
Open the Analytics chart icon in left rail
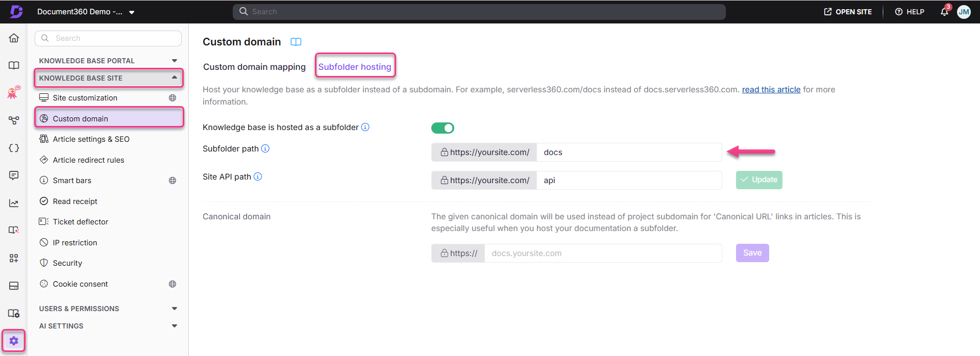(14, 203)
